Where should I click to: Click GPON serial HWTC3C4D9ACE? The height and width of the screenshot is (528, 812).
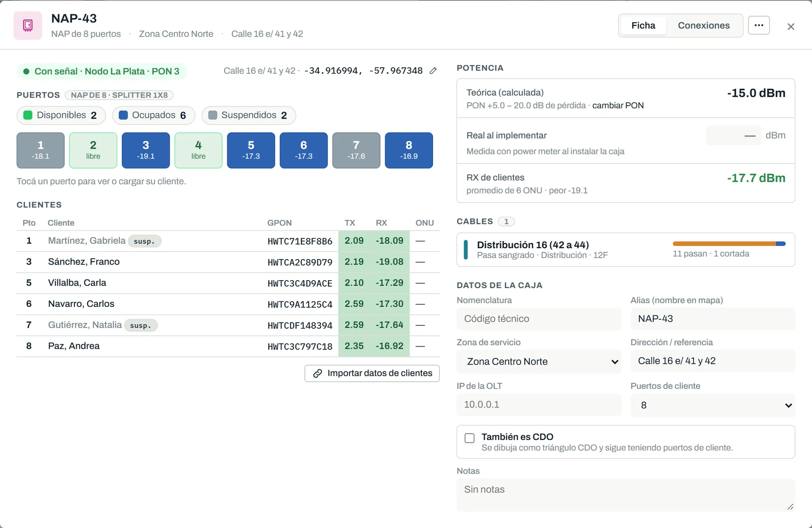click(300, 283)
